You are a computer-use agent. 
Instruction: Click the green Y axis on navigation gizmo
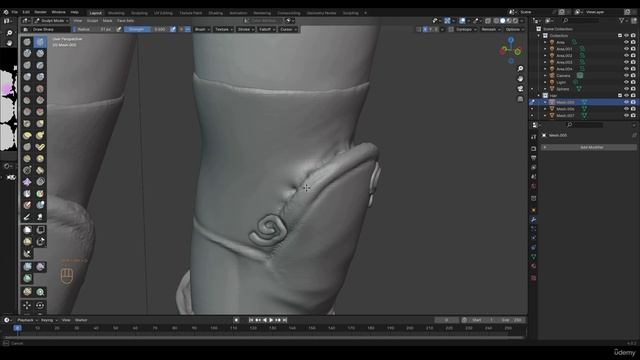tap(518, 52)
